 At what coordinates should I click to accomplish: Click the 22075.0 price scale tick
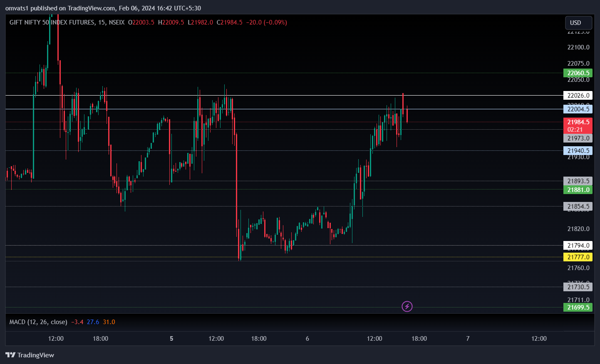pyautogui.click(x=578, y=64)
